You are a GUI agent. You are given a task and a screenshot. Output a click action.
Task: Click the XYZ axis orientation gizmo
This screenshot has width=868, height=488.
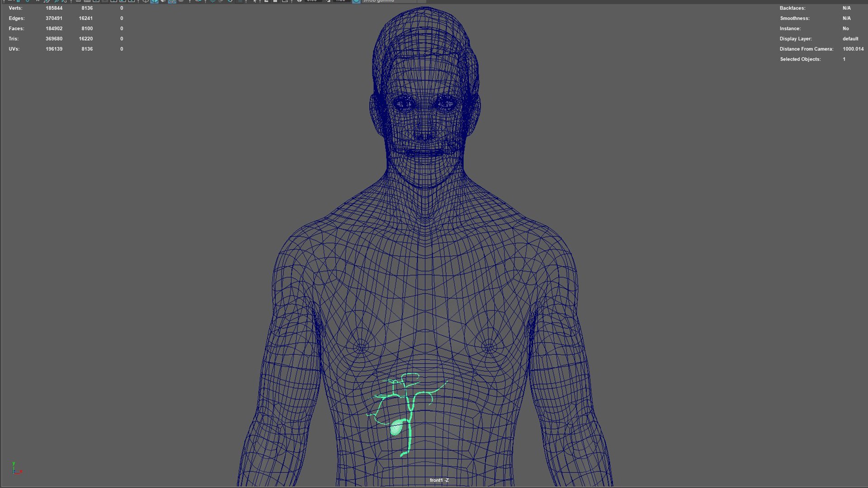tap(17, 468)
